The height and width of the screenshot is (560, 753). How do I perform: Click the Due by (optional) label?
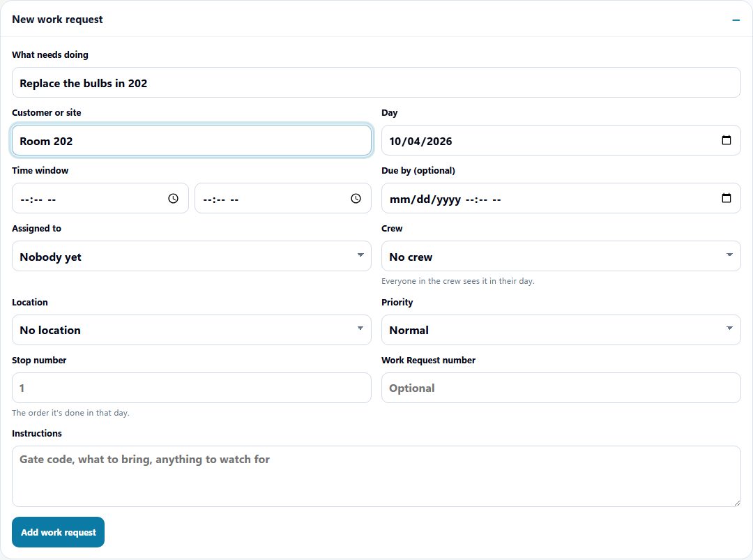tap(418, 170)
